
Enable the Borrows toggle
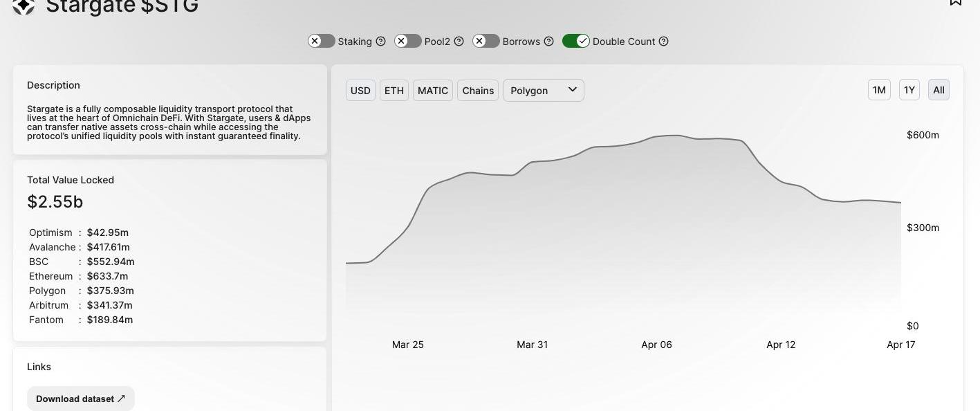486,42
